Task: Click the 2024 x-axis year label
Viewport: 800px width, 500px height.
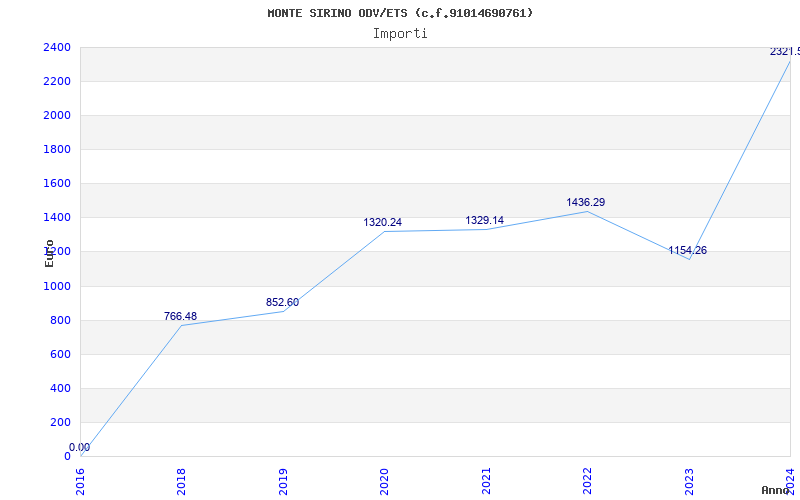Action: point(790,481)
